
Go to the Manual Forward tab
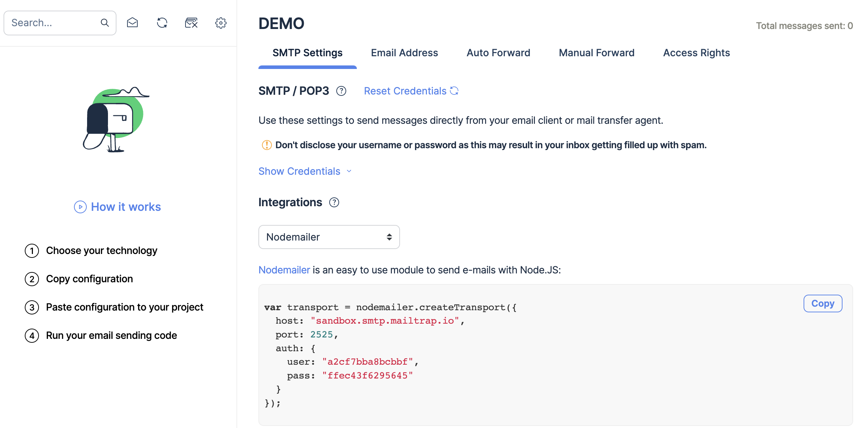coord(596,53)
